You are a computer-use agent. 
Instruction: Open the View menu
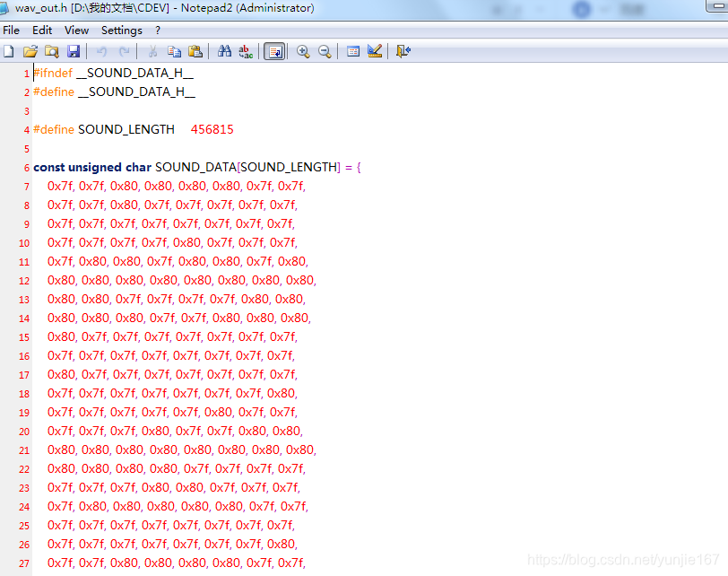pos(76,31)
